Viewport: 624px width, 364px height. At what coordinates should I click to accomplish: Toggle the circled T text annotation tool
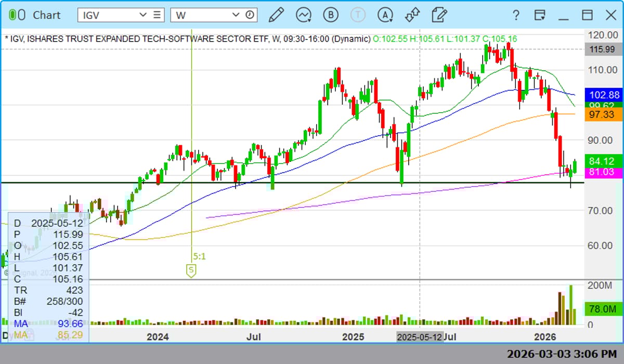pyautogui.click(x=357, y=15)
